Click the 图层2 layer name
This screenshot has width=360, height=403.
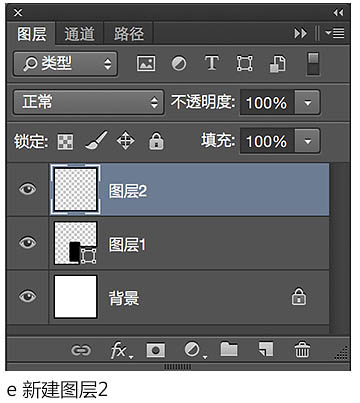click(128, 191)
